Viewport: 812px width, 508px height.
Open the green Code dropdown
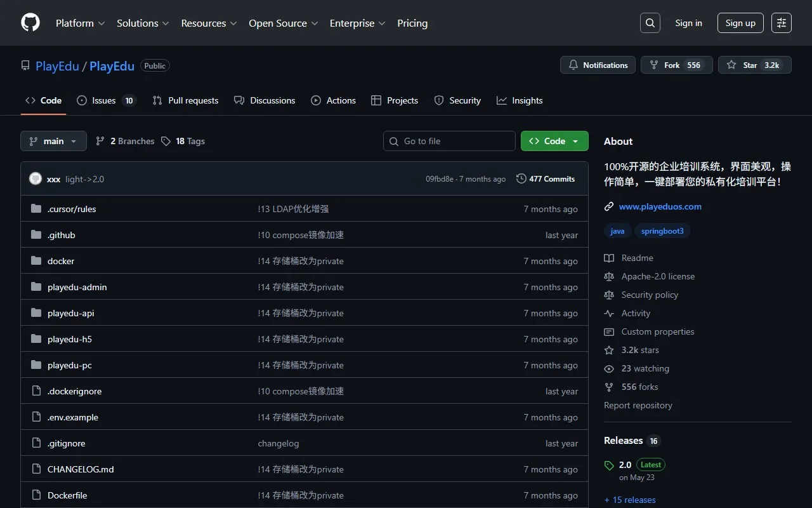point(554,141)
